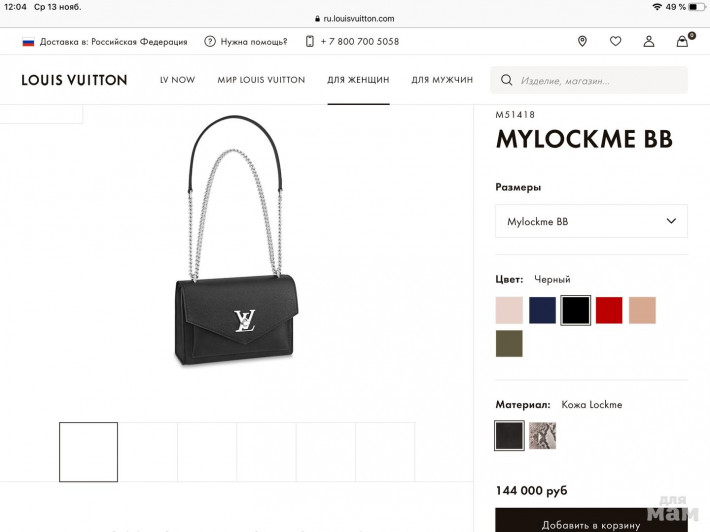Click the Louis Vuitton logo link
This screenshot has height=532, width=710.
point(74,80)
